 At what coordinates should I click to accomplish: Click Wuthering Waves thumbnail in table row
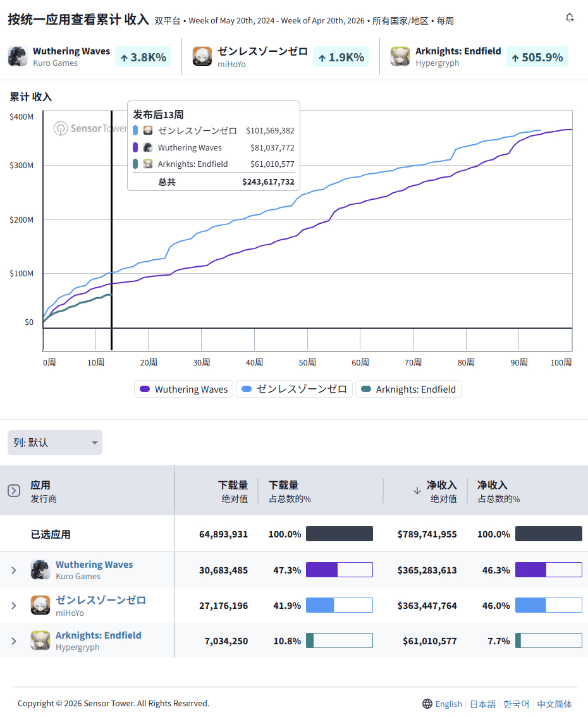(x=40, y=570)
